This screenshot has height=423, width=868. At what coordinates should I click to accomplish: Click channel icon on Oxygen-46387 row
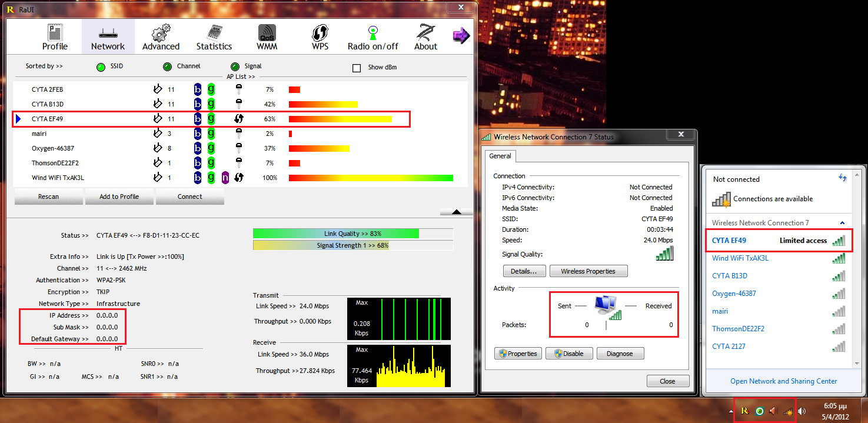[157, 148]
